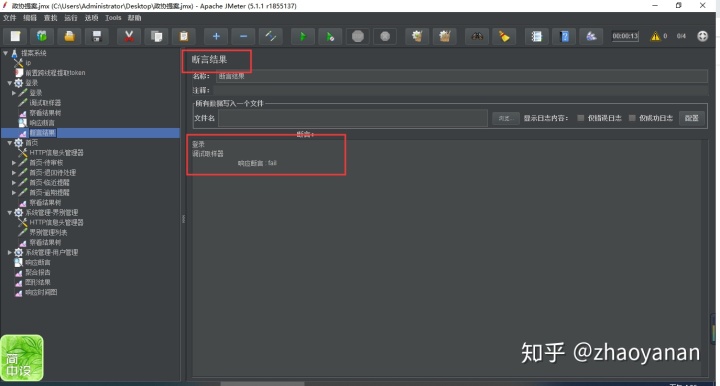Collapse all nodes with the minus toolbar icon

point(243,36)
